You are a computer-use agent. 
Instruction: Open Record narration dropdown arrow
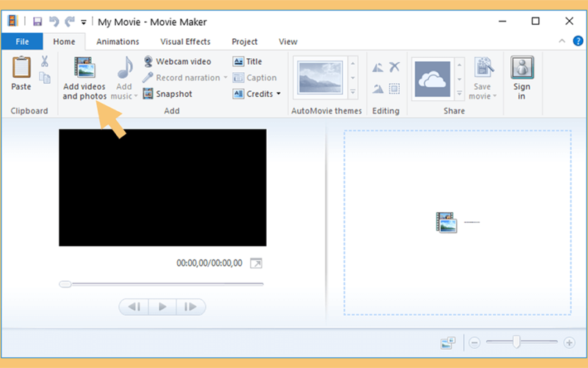(x=226, y=78)
